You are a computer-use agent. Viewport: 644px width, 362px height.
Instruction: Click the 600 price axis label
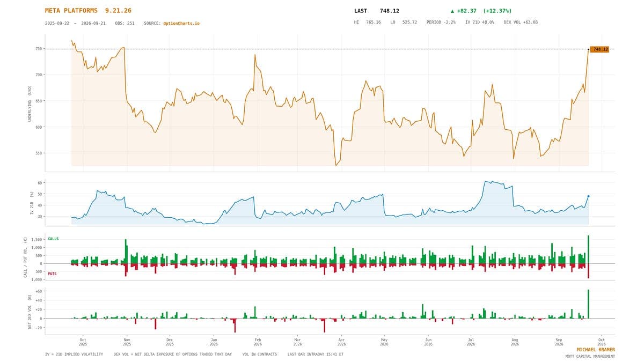[38, 127]
